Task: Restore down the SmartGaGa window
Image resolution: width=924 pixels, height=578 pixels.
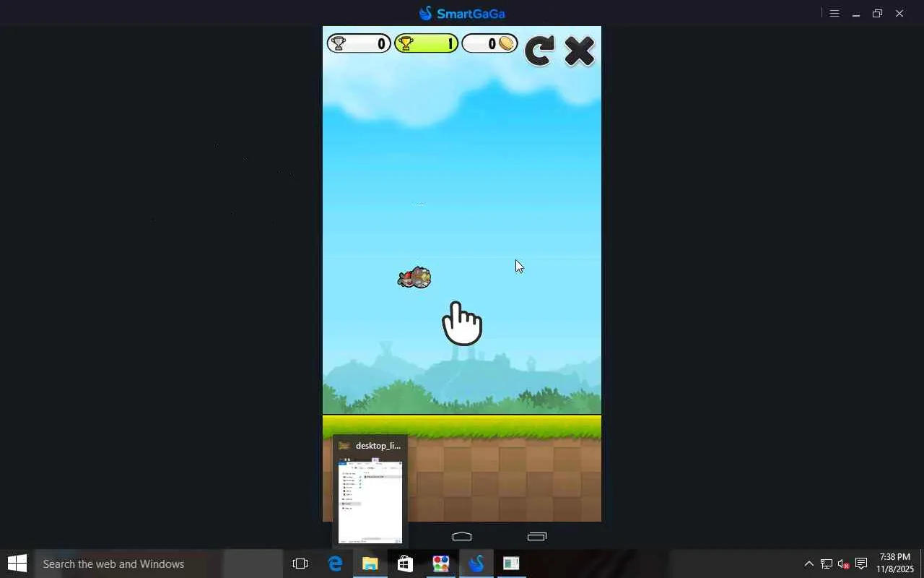Action: pos(878,13)
